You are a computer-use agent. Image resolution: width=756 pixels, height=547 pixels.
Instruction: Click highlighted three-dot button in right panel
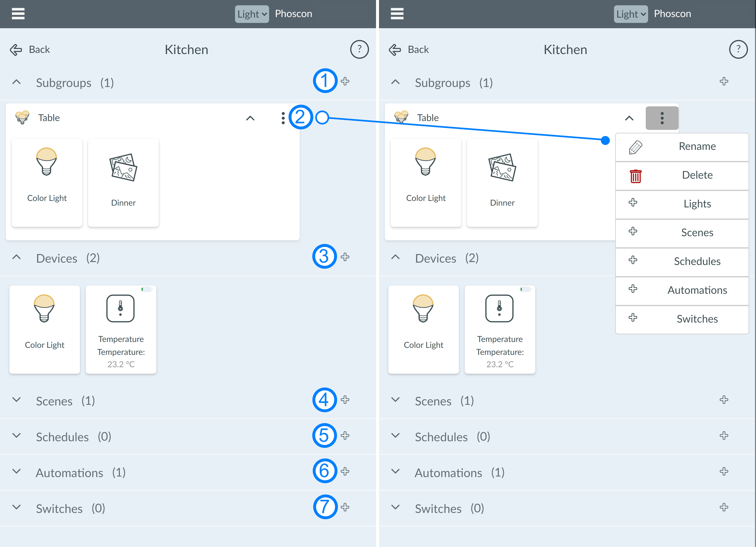coord(662,118)
